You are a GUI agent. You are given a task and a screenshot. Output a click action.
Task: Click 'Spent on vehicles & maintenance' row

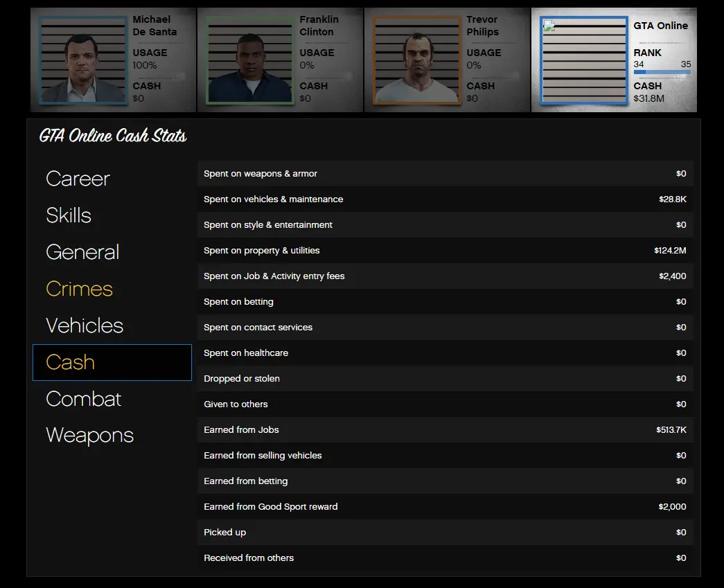pos(445,199)
